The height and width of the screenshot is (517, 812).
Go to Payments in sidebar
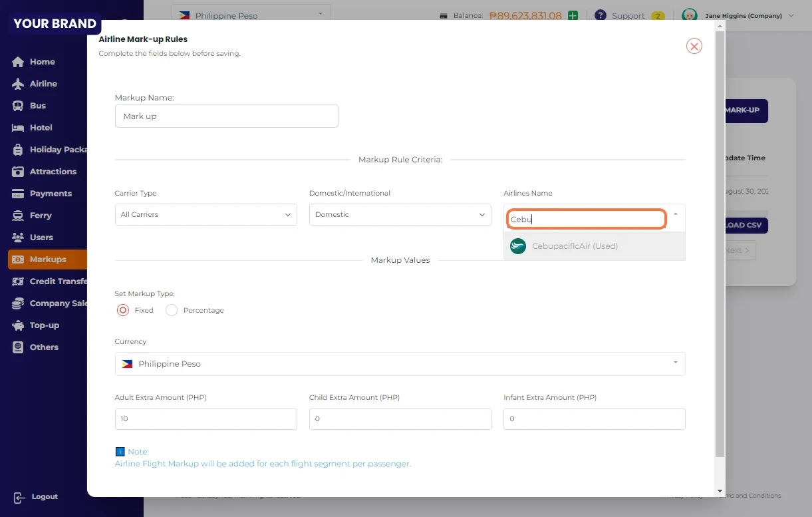coord(50,194)
